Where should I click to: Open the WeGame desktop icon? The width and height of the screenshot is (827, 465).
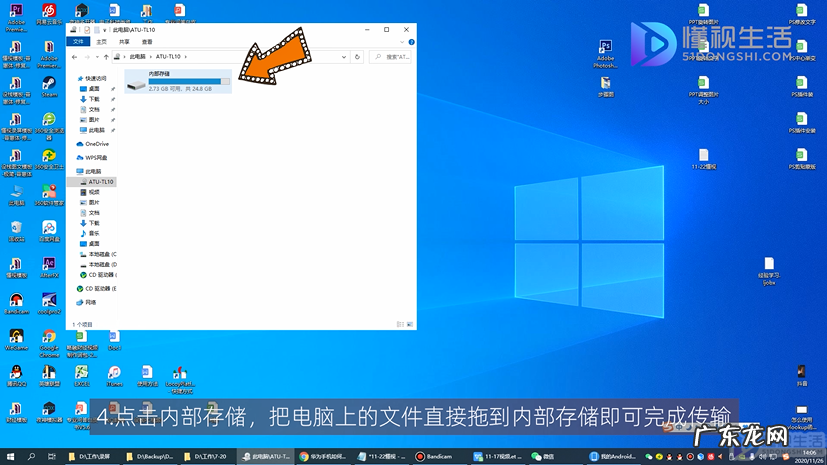pos(16,340)
